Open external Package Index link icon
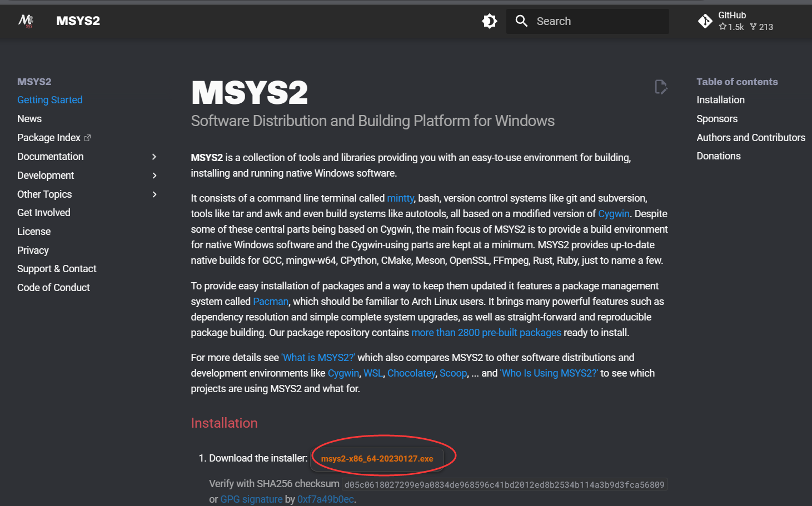The height and width of the screenshot is (506, 812). 87,138
